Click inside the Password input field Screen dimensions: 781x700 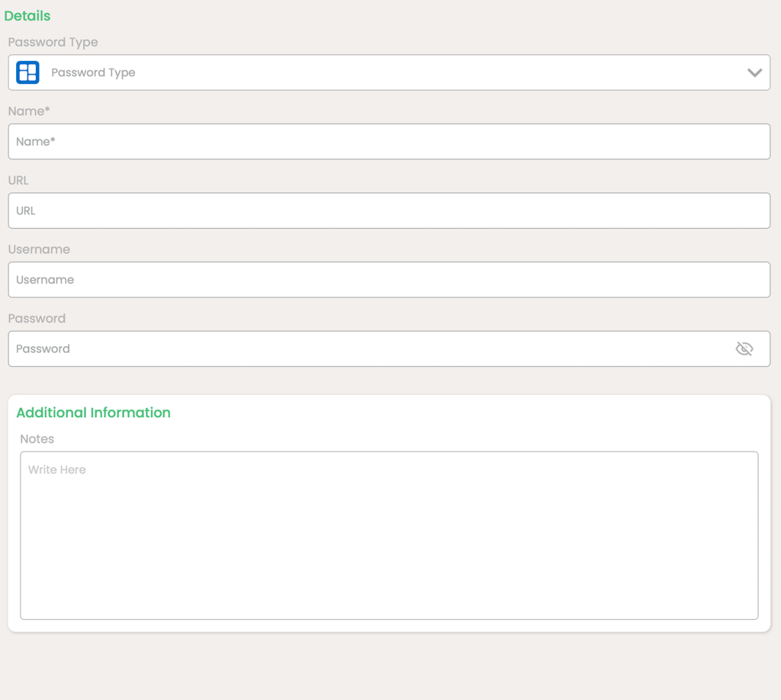pyautogui.click(x=389, y=349)
